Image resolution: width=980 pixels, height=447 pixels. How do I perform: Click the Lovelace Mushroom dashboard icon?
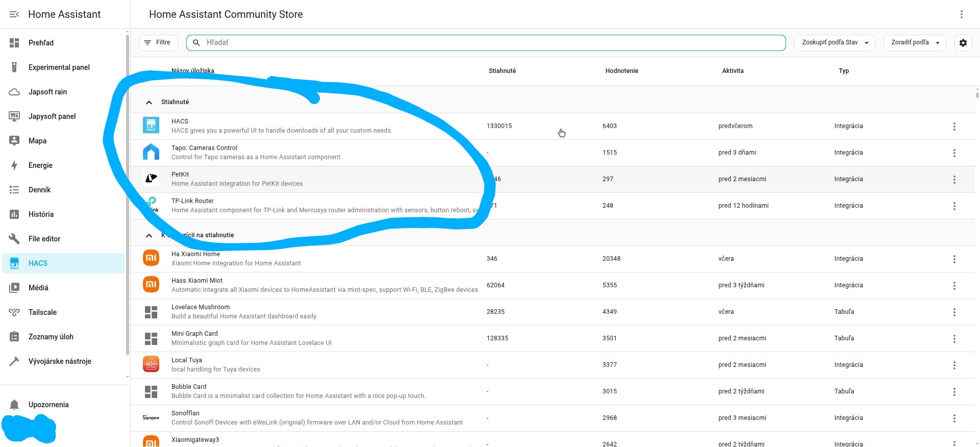click(151, 312)
